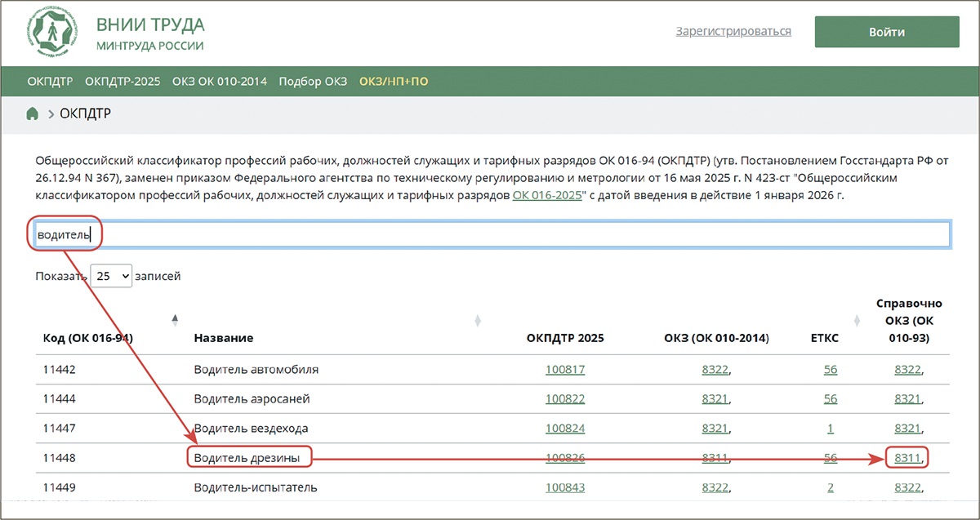Open ОКПДТР 2025 code 100817 link

click(565, 370)
